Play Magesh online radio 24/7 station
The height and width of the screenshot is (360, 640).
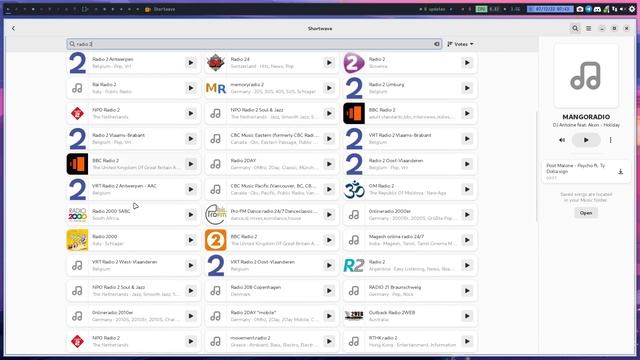(x=467, y=240)
